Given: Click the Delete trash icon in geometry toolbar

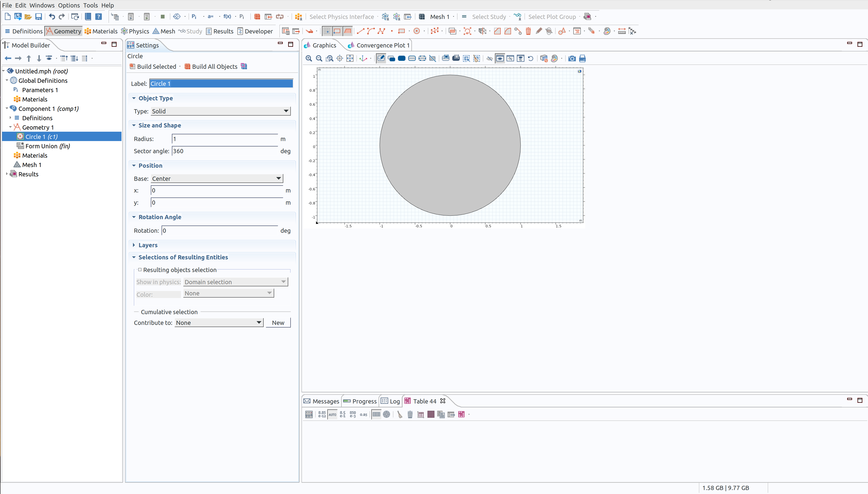Looking at the screenshot, I should coord(528,31).
